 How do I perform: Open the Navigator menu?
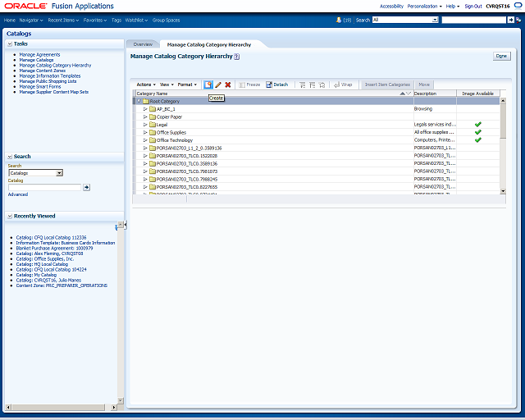click(x=31, y=20)
